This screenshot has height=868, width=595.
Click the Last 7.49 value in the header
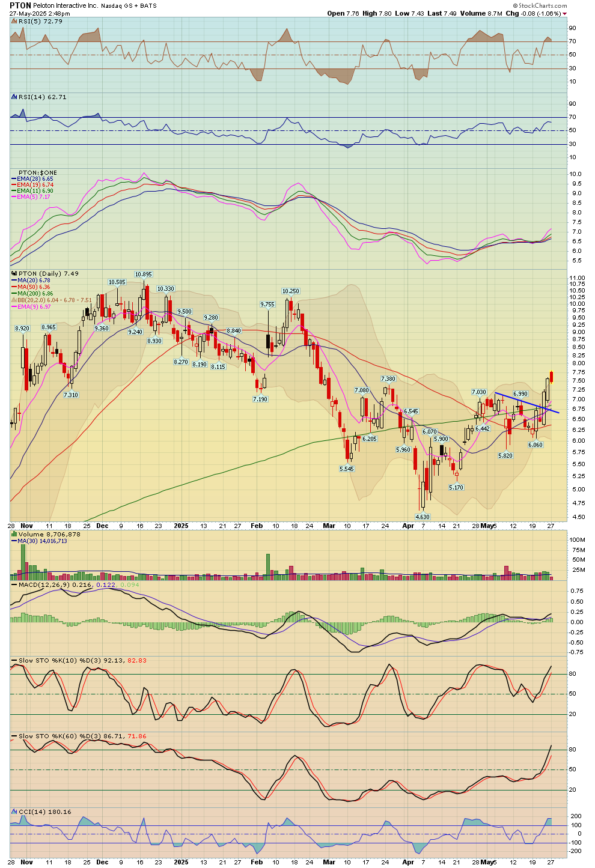442,13
